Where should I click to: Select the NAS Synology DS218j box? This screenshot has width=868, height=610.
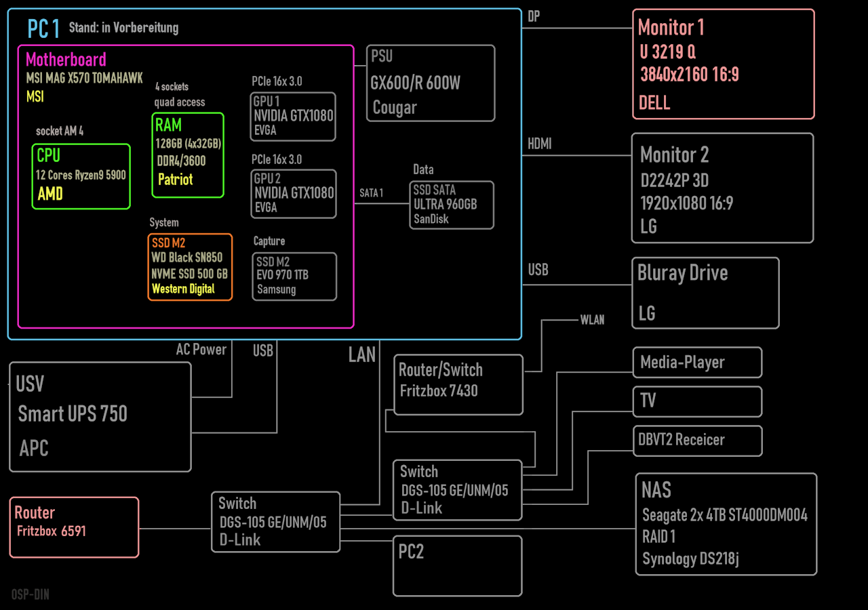tap(726, 525)
